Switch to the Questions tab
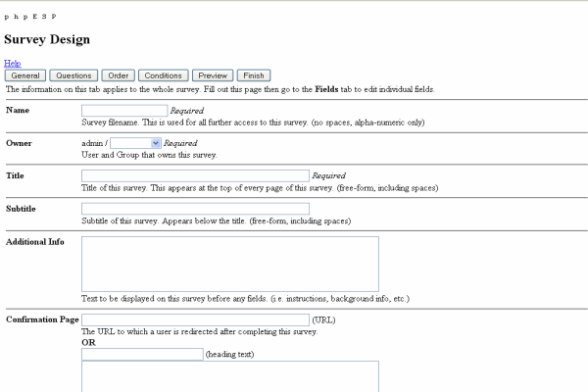 pos(73,75)
